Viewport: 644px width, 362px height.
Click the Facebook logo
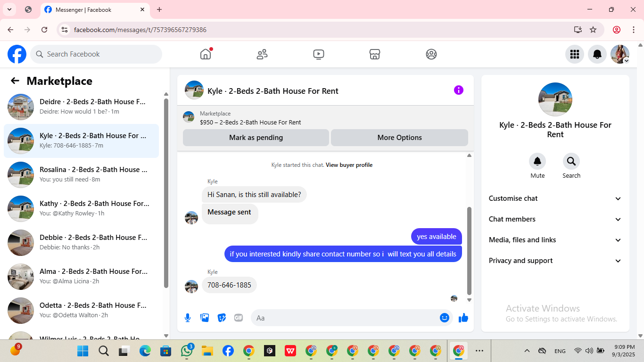coord(17,54)
